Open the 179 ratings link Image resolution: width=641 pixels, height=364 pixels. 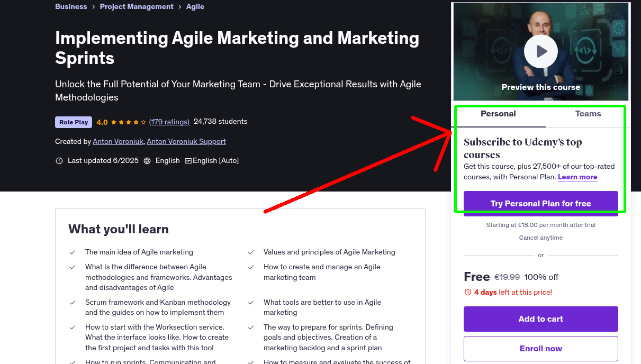[x=169, y=122]
